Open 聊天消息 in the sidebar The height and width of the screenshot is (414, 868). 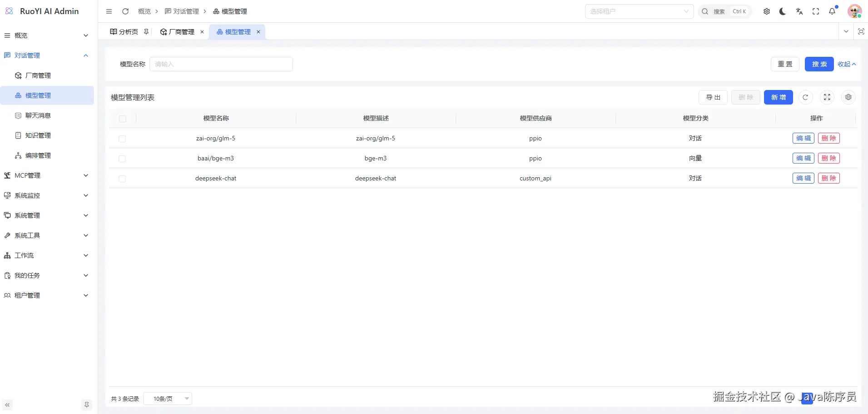47,115
